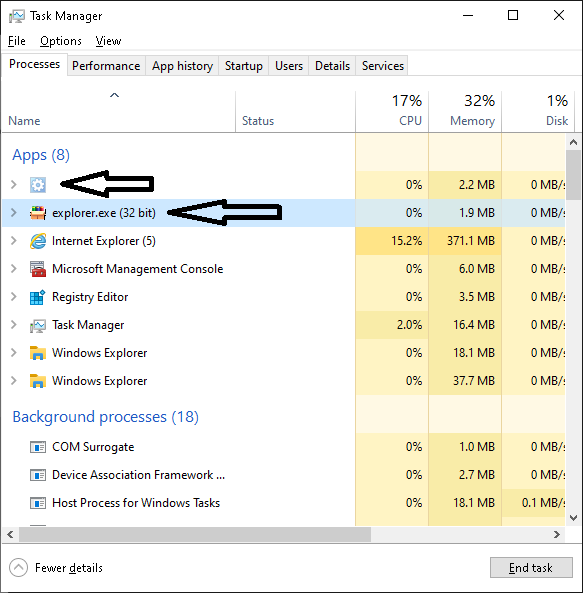Click the Host Process for Windows Tasks icon
Viewport: 583px width, 593px height.
click(x=38, y=503)
